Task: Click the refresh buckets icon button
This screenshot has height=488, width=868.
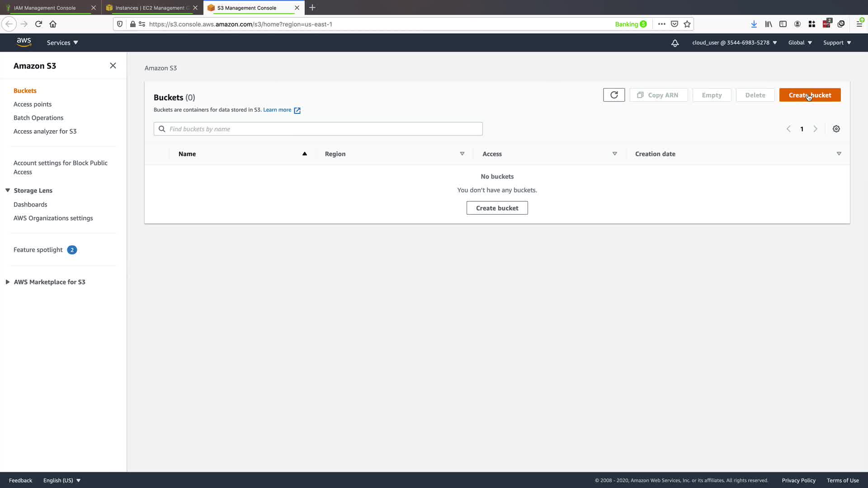Action: click(x=613, y=95)
